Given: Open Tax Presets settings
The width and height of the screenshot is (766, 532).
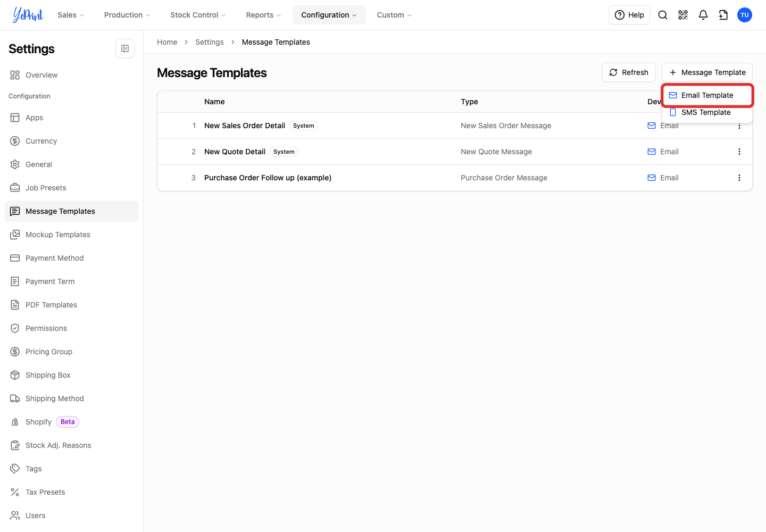Looking at the screenshot, I should [71, 492].
